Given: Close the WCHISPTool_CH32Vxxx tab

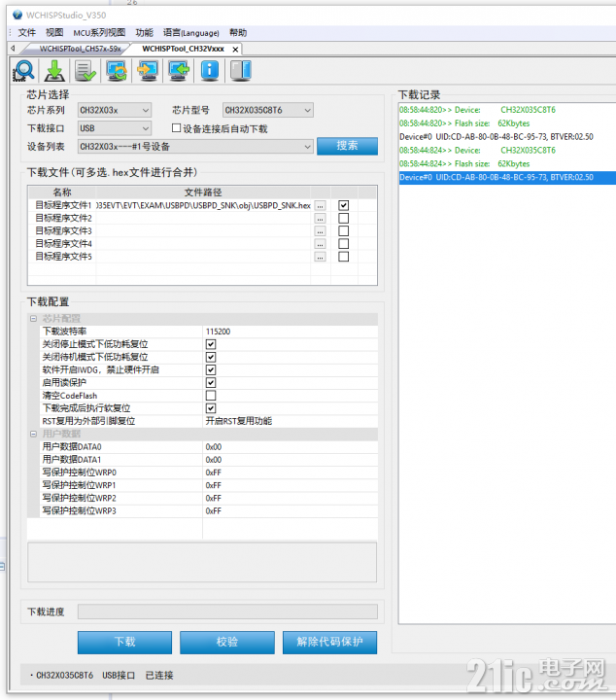Looking at the screenshot, I should 235,50.
